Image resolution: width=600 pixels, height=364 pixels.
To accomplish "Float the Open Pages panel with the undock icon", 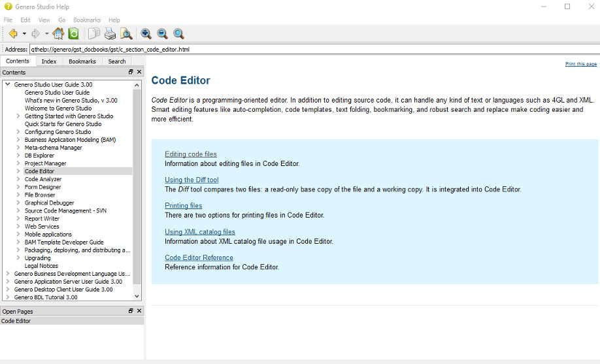I will point(131,311).
